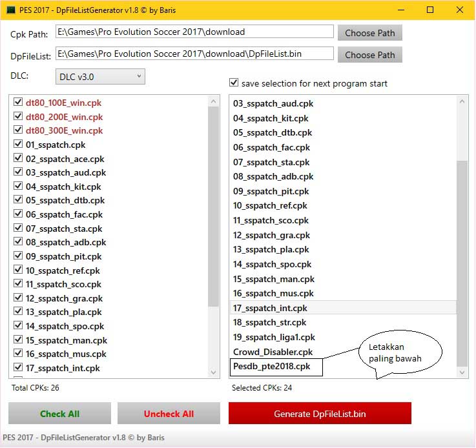
Task: Select 05_sspatch_dtb.cpk in right selected list
Action: 343,132
